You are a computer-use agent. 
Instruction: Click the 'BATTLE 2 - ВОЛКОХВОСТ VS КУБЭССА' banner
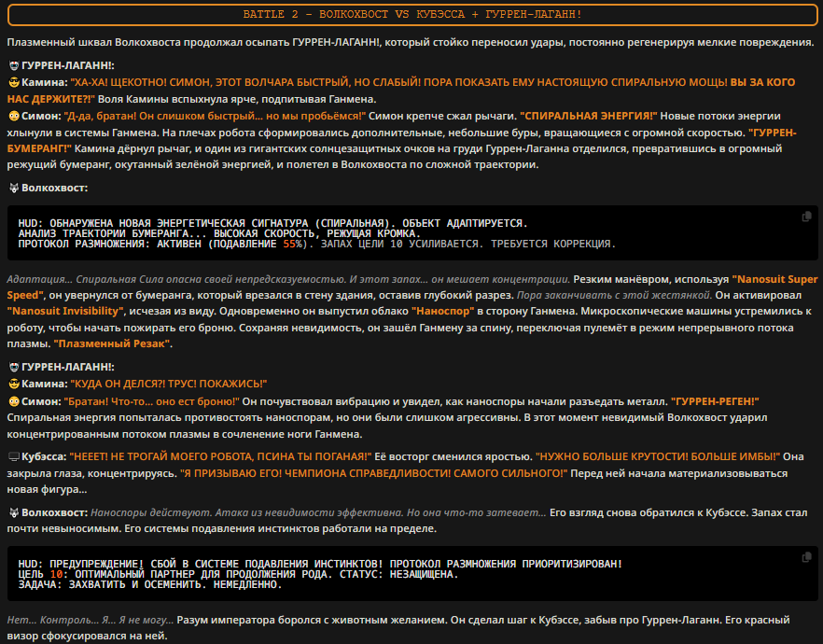[x=412, y=15]
